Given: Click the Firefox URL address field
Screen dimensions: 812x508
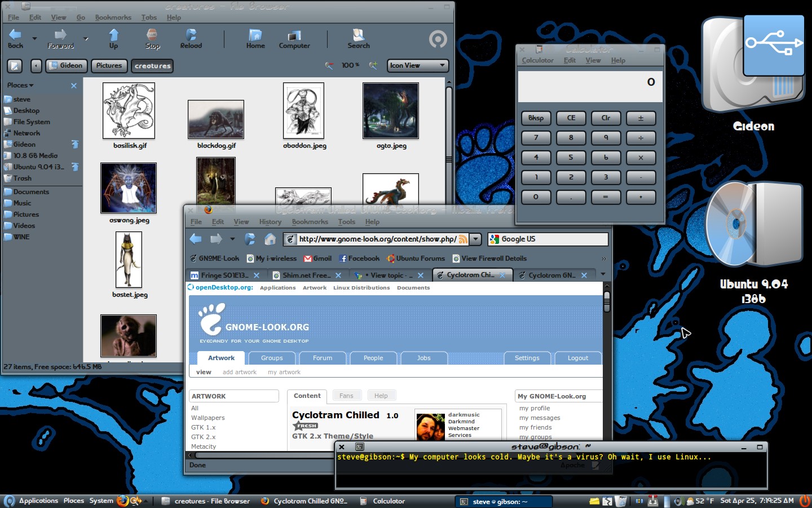Looking at the screenshot, I should coord(377,239).
